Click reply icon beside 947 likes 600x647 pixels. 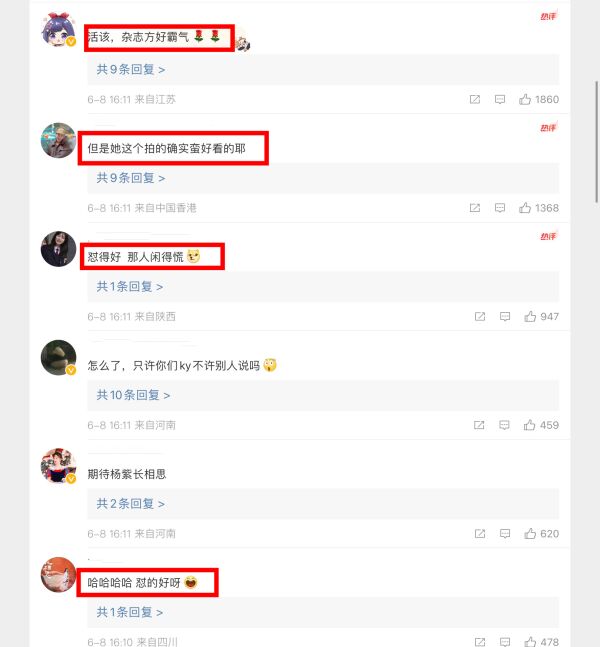point(505,316)
